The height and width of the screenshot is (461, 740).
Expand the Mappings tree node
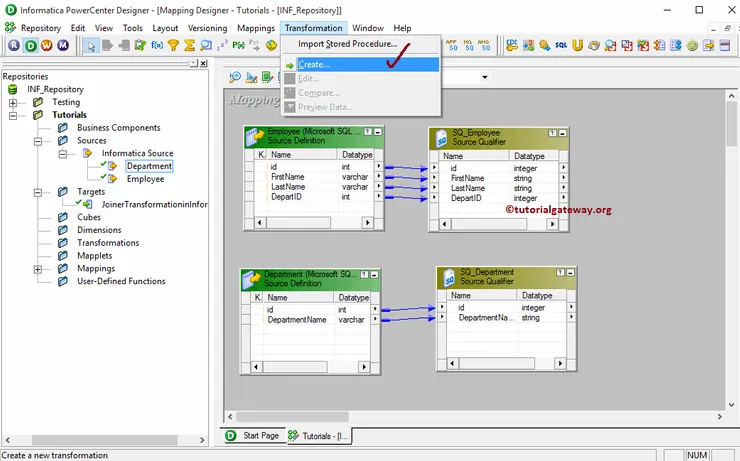click(x=38, y=269)
